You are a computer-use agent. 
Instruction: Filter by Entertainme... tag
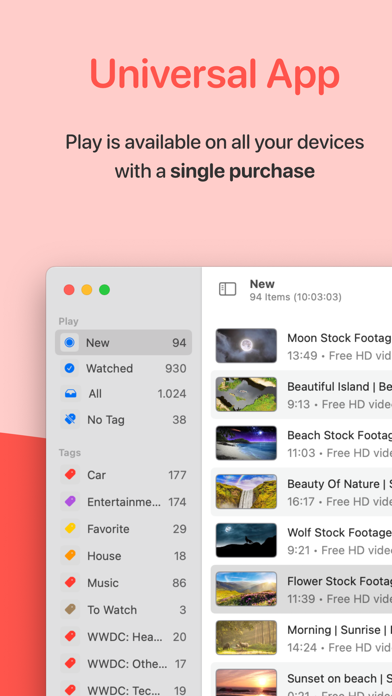[123, 502]
